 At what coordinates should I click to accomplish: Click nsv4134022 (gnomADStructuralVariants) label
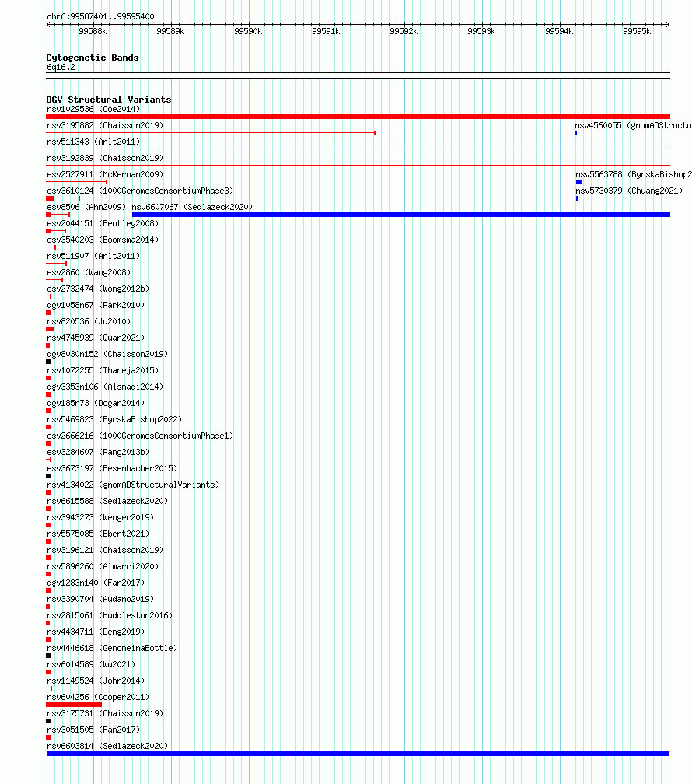pyautogui.click(x=133, y=485)
